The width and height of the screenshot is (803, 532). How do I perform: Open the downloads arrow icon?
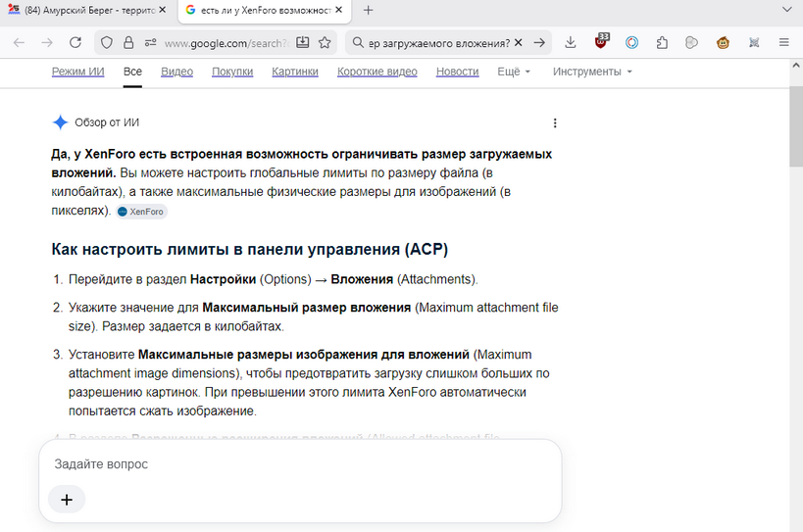pyautogui.click(x=570, y=42)
